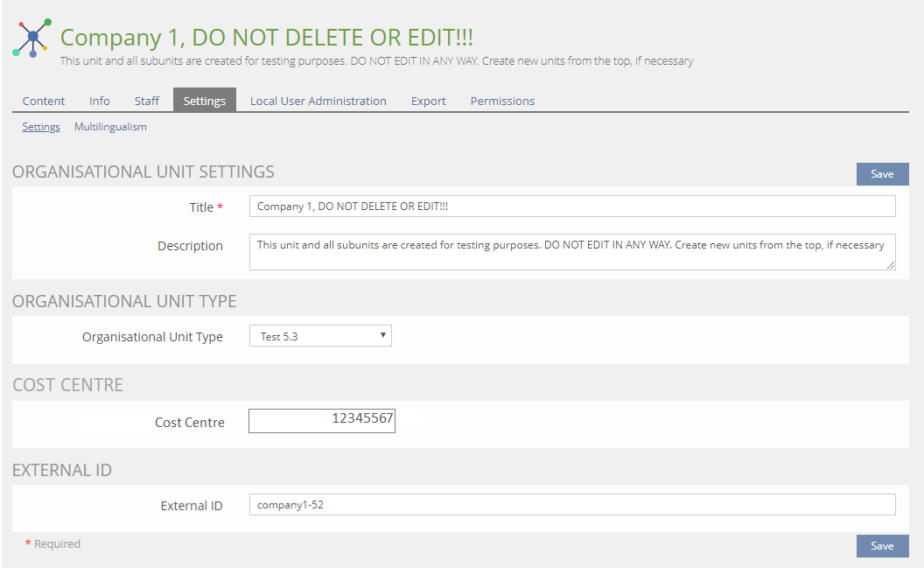
Task: Click the organisational unit network icon
Action: pyautogui.click(x=32, y=38)
